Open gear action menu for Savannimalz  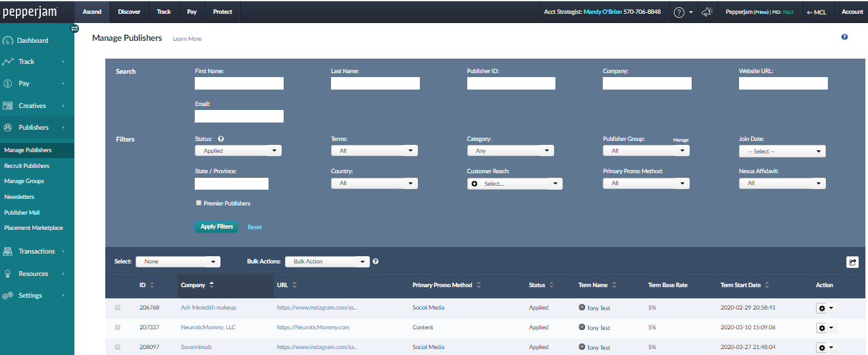pyautogui.click(x=825, y=347)
